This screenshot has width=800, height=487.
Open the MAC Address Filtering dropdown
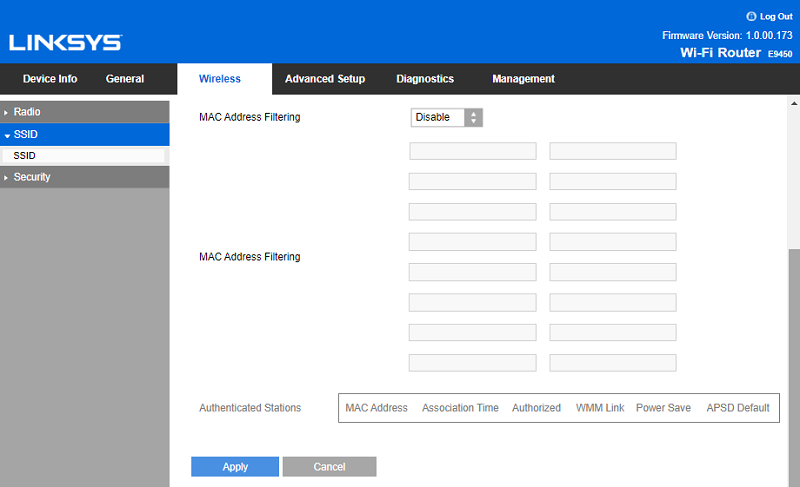pyautogui.click(x=447, y=117)
